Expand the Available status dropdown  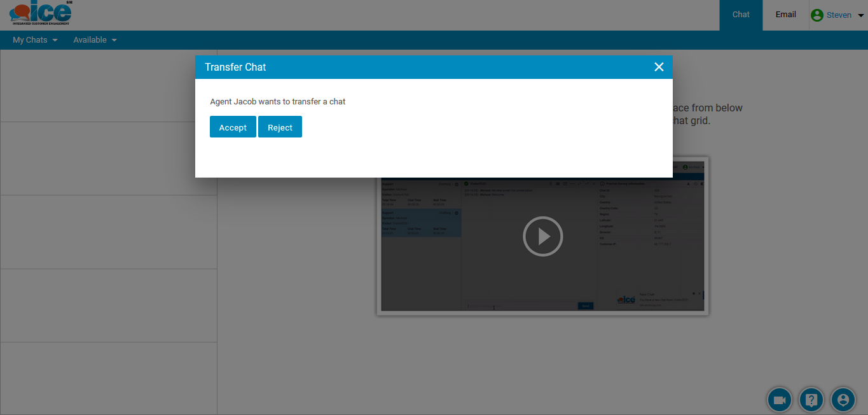click(x=95, y=39)
